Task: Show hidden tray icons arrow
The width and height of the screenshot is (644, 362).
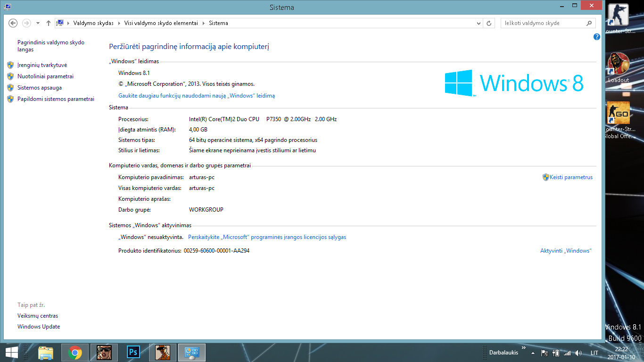Action: 533,353
